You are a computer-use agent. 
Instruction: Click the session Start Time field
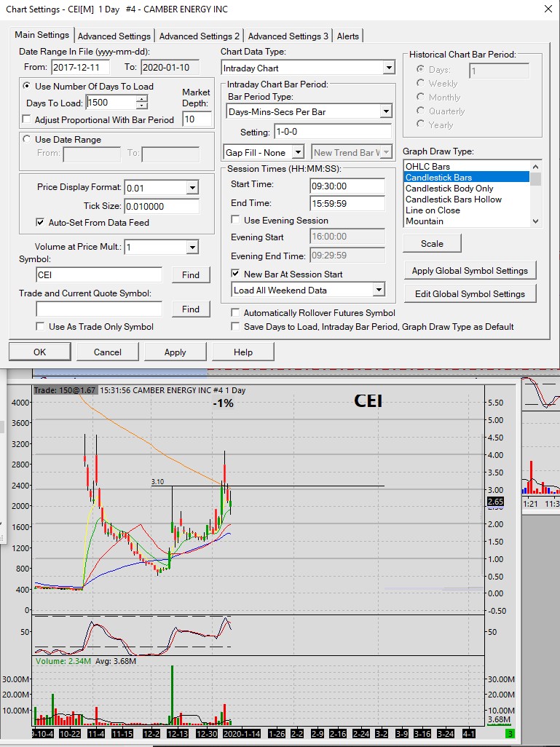point(347,186)
